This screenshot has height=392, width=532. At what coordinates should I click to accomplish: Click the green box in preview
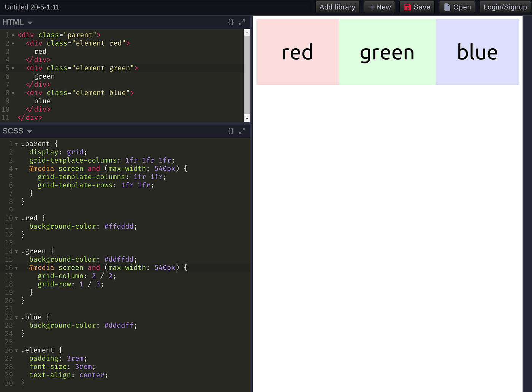point(387,52)
